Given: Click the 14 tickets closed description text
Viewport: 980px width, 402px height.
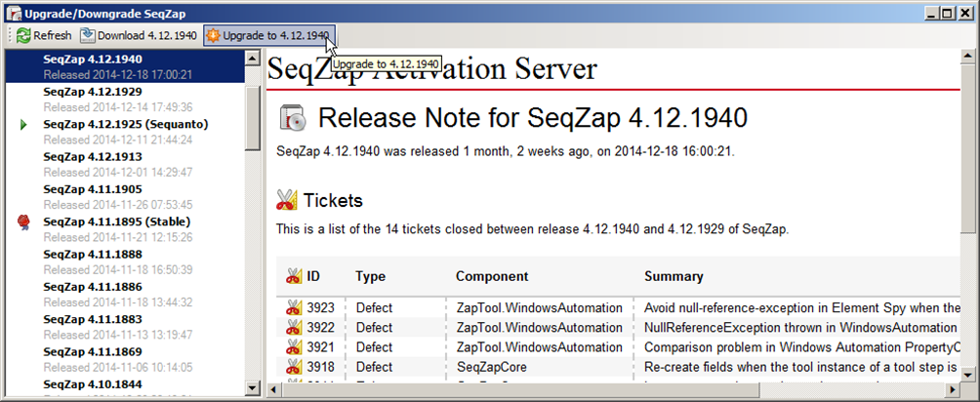Looking at the screenshot, I should [533, 229].
